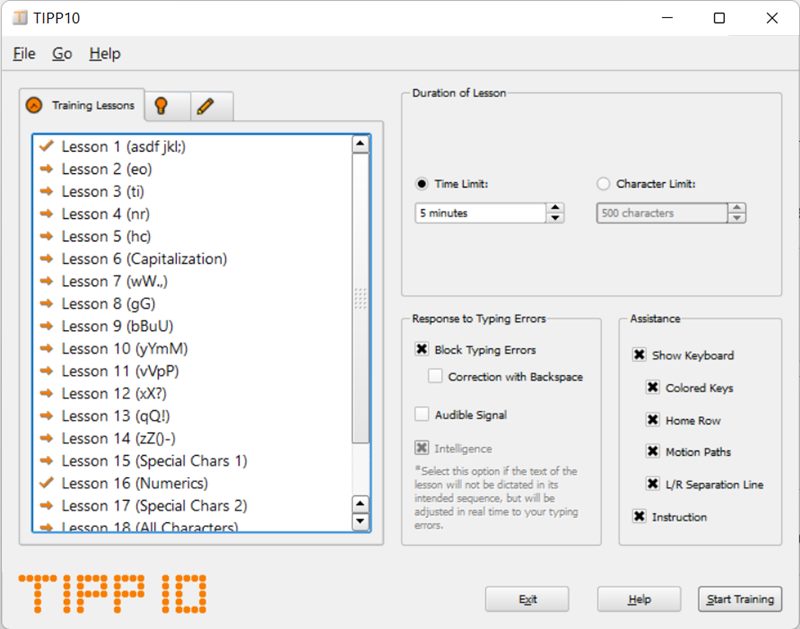
Task: Click the checkmark icon beside Lesson 16 (Numerics)
Action: (x=45, y=483)
